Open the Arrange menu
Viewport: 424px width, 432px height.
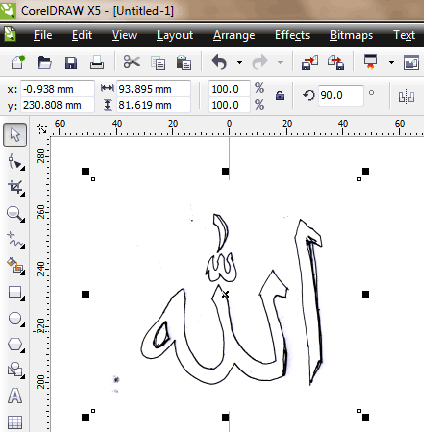click(234, 35)
